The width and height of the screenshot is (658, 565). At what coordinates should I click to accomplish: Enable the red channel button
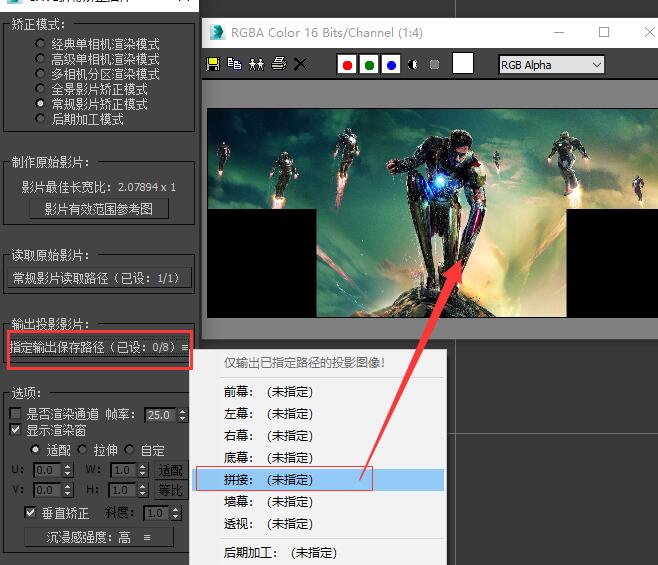[x=347, y=65]
